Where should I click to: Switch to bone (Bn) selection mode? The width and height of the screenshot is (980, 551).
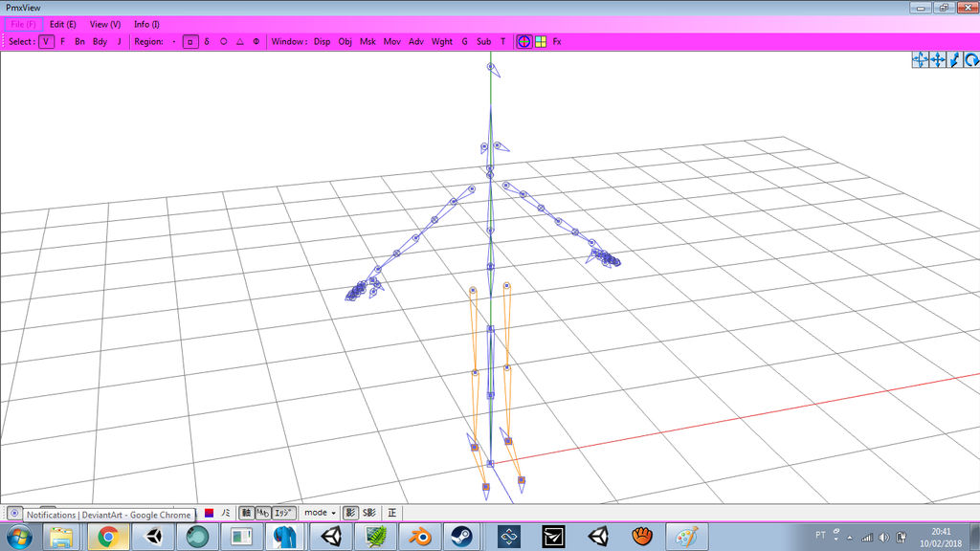(x=79, y=41)
